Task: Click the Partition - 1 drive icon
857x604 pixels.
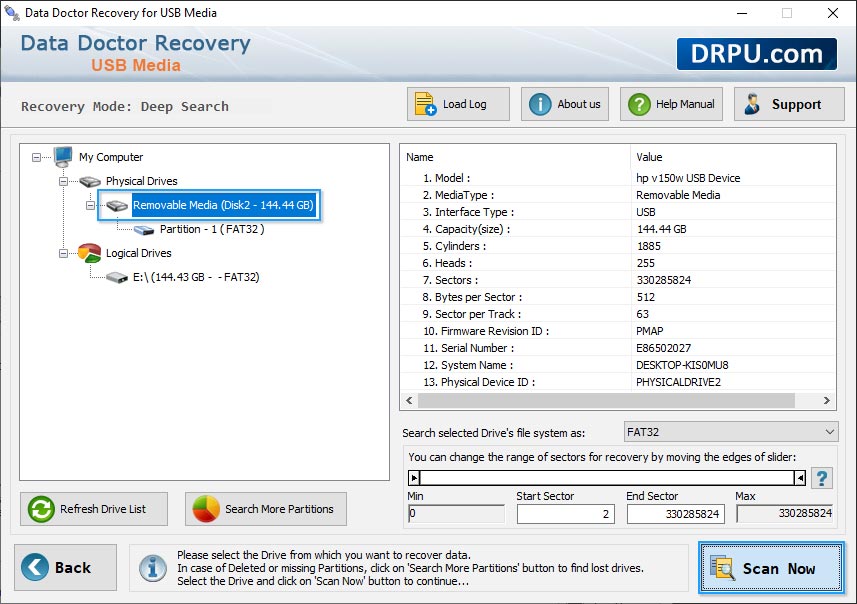Action: pyautogui.click(x=144, y=230)
